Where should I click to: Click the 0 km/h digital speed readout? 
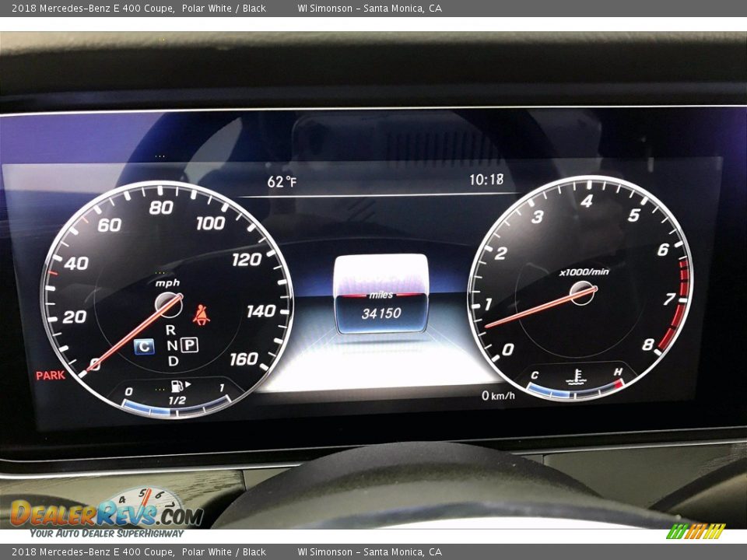[x=498, y=395]
